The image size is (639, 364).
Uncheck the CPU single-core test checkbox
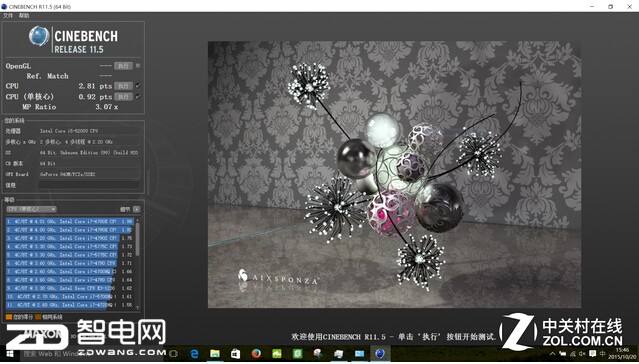138,97
